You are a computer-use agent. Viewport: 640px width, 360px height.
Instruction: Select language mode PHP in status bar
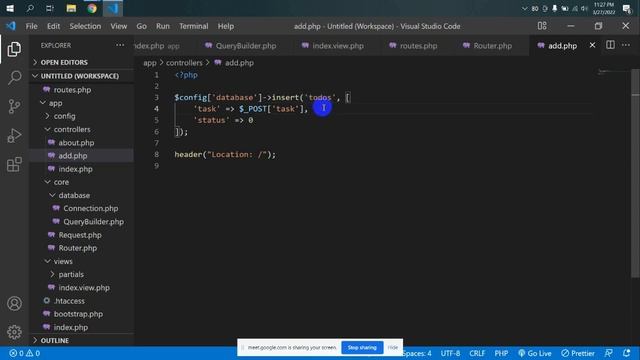pyautogui.click(x=501, y=353)
